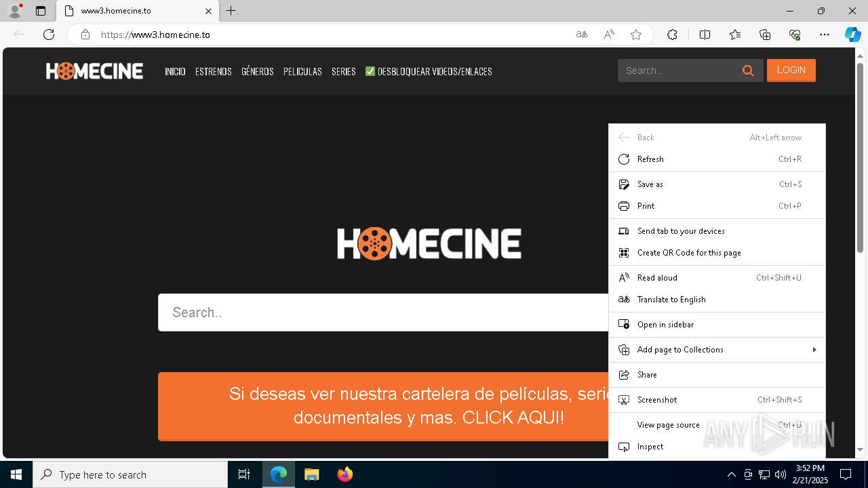Viewport: 868px width, 488px height.
Task: Close the www3.homecine.to tab
Action: [208, 11]
